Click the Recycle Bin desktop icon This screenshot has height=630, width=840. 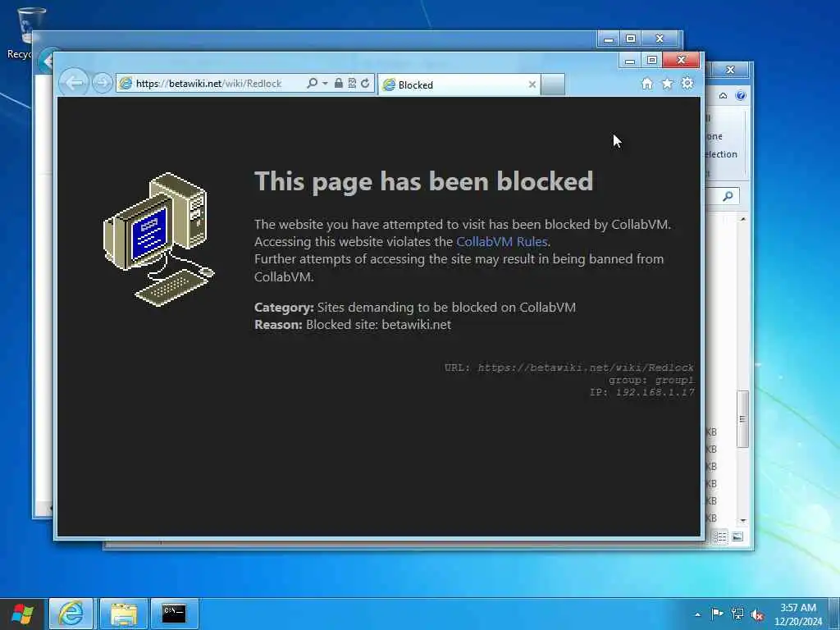click(27, 33)
